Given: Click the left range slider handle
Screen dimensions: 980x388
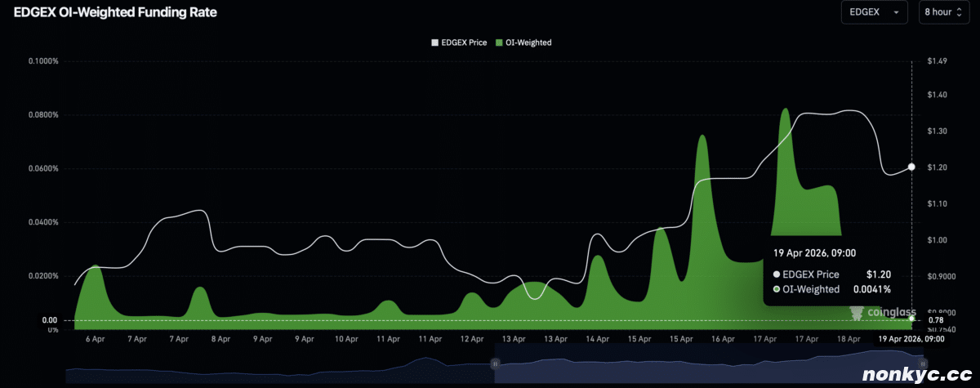Looking at the screenshot, I should click(x=494, y=363).
